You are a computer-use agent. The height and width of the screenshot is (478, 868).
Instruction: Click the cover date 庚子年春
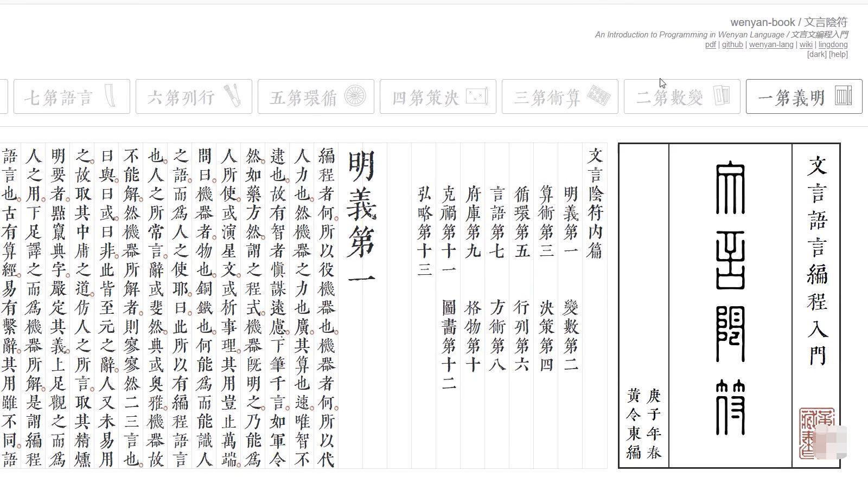pos(654,424)
